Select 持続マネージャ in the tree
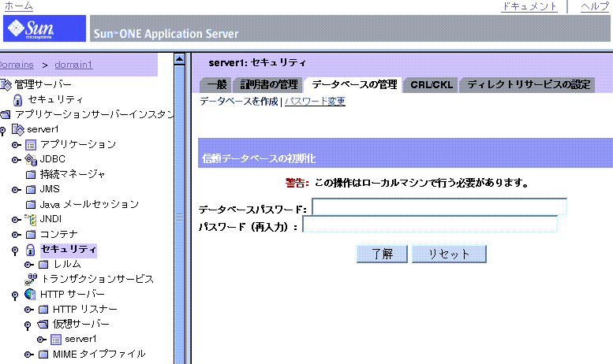 (73, 175)
